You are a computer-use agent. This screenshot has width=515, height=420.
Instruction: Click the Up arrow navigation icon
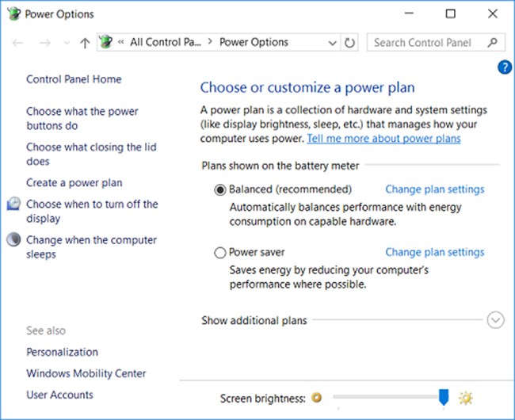[x=85, y=43]
